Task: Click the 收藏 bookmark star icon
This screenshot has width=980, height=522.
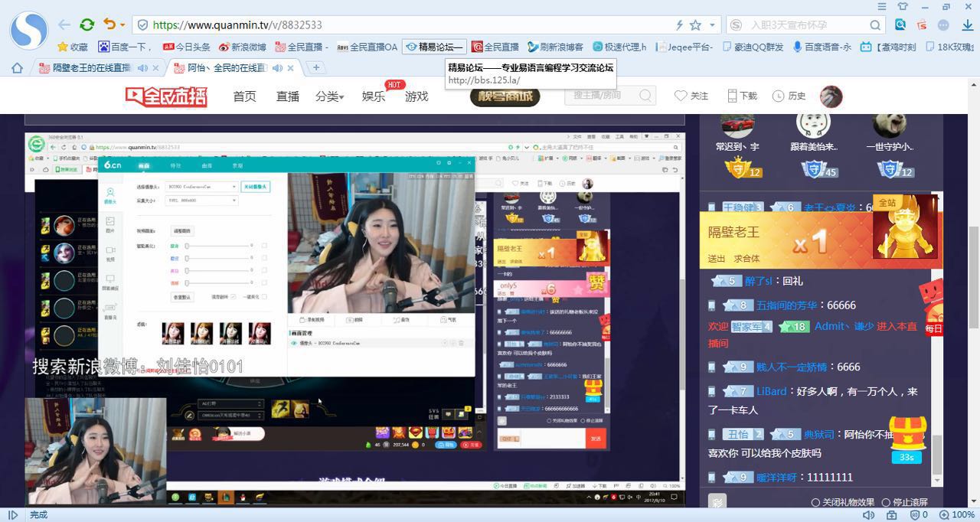Action: tap(62, 46)
